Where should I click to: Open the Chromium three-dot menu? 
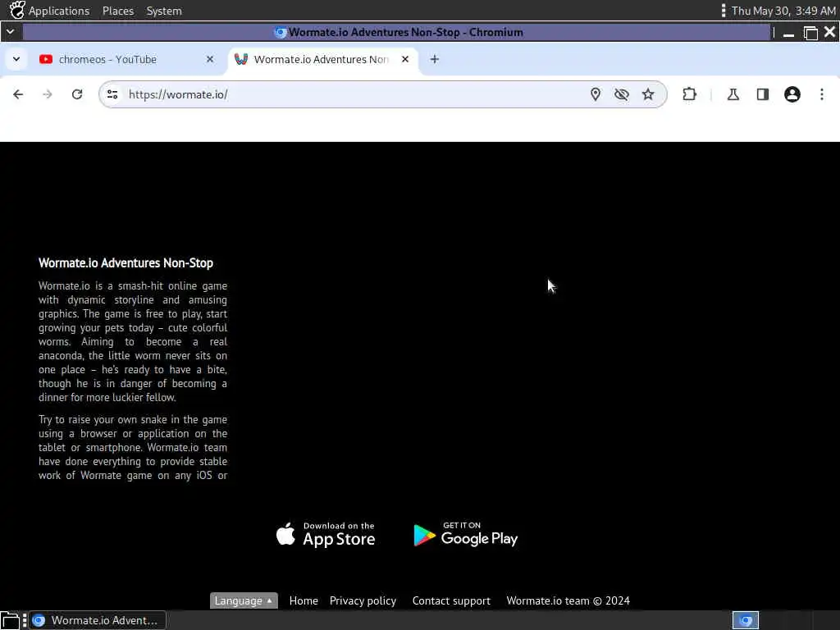(x=822, y=94)
